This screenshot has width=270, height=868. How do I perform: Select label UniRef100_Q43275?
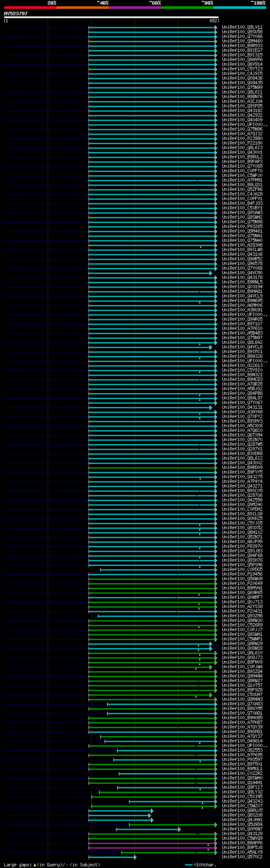(242, 477)
